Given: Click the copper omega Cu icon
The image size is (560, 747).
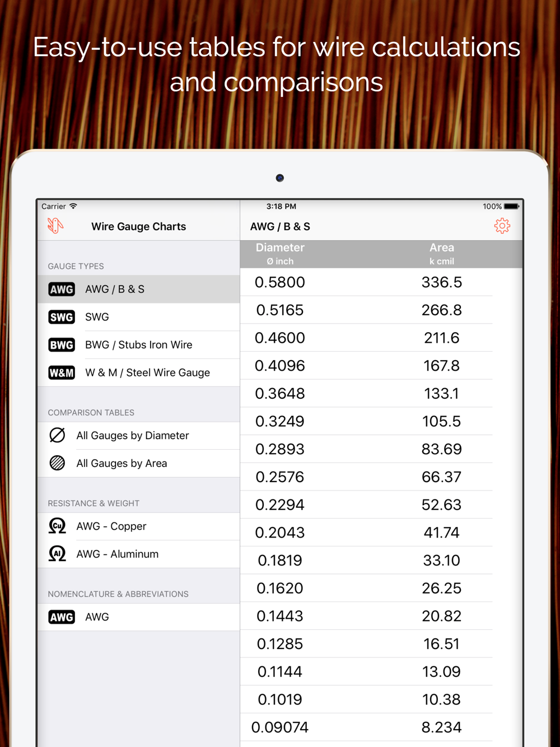Looking at the screenshot, I should [57, 526].
